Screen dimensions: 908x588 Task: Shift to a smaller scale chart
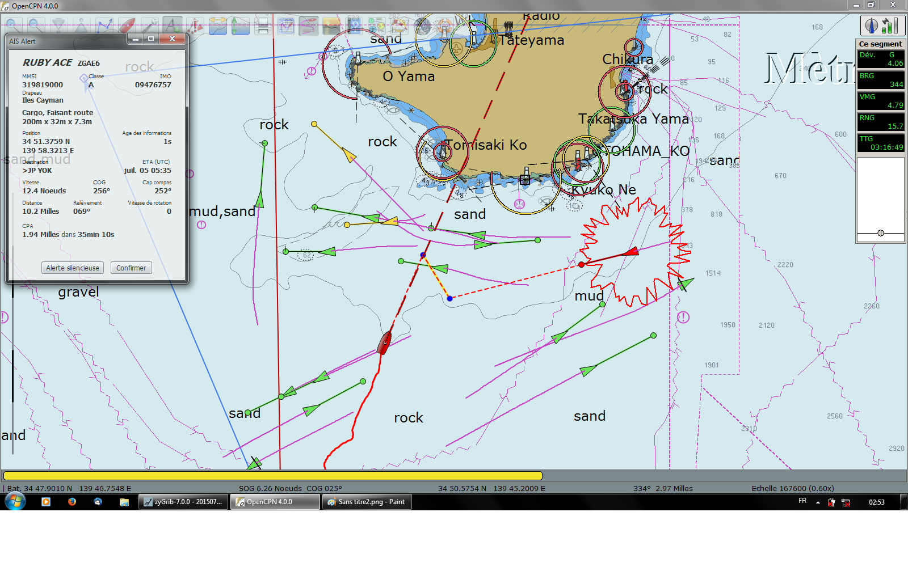81,26
